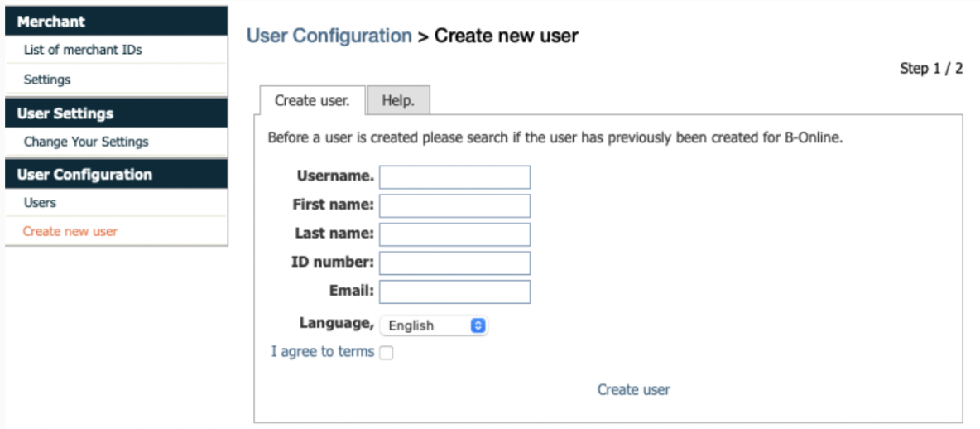980x429 pixels.
Task: Click into First name field
Action: [455, 205]
